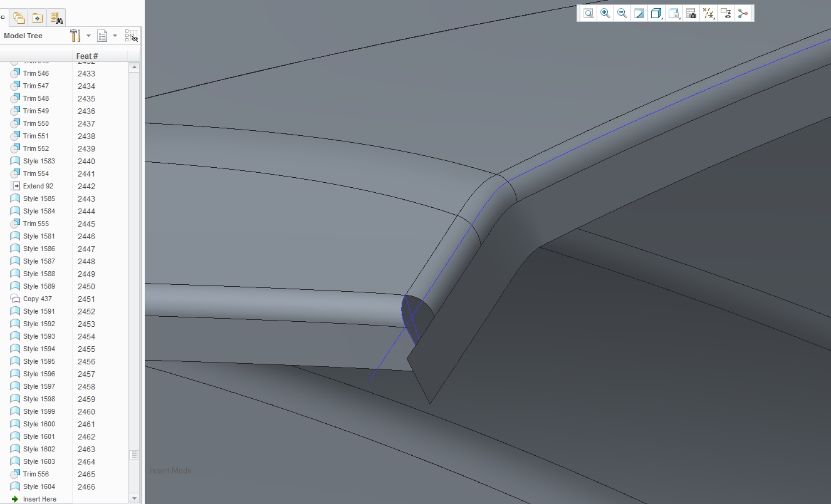The width and height of the screenshot is (831, 504).
Task: Click the scrollbar up arrow in Model Tree
Action: [x=134, y=67]
